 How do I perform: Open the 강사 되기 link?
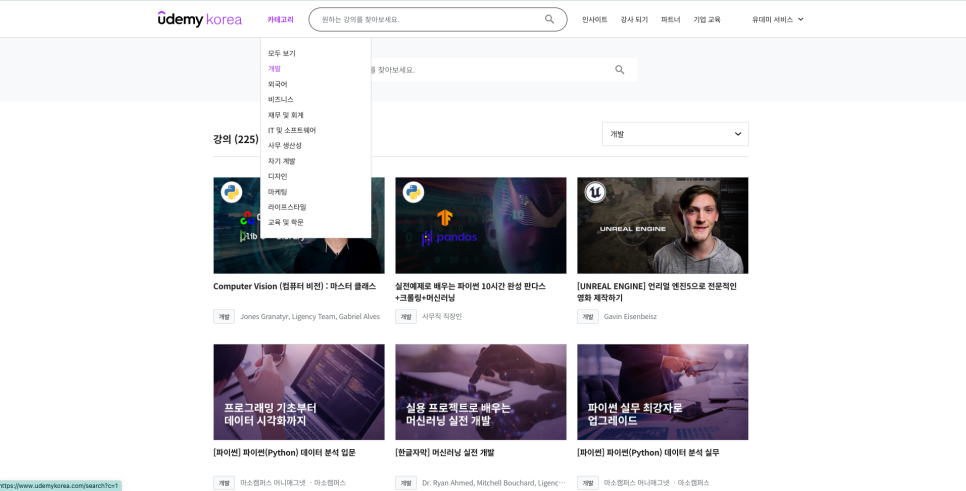[x=634, y=20]
